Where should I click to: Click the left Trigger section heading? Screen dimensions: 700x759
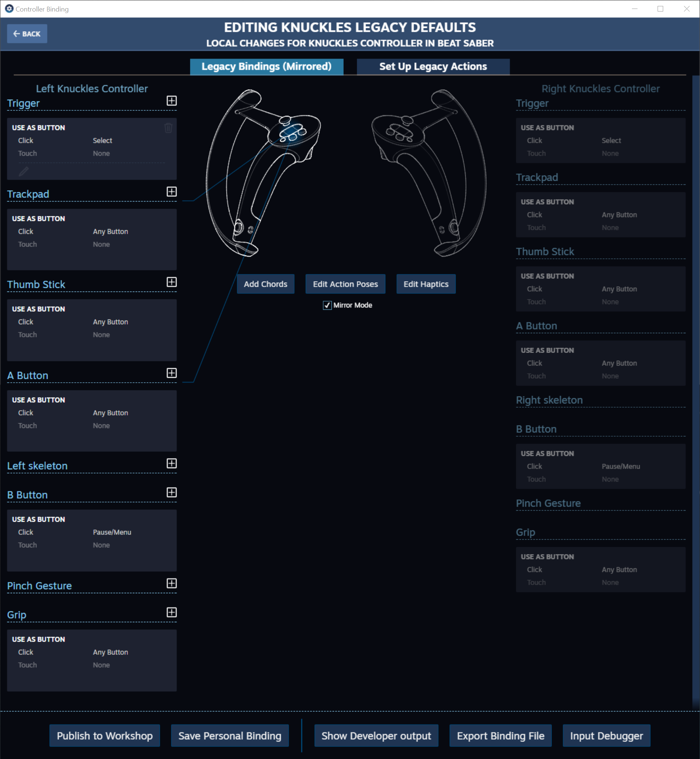(x=23, y=103)
